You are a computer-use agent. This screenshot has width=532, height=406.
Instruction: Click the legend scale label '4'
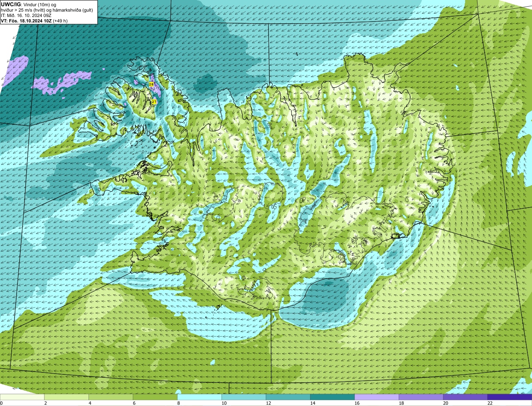coord(90,403)
